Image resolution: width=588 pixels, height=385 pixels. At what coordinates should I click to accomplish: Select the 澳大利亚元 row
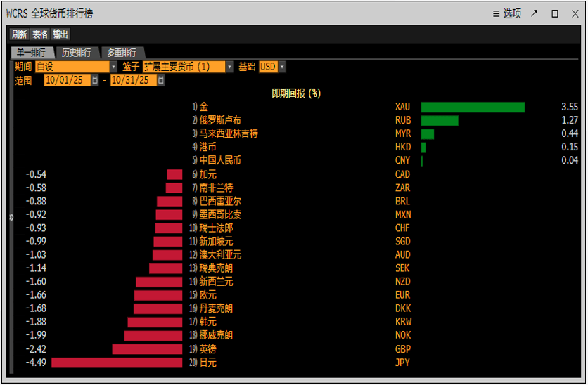[x=296, y=255]
